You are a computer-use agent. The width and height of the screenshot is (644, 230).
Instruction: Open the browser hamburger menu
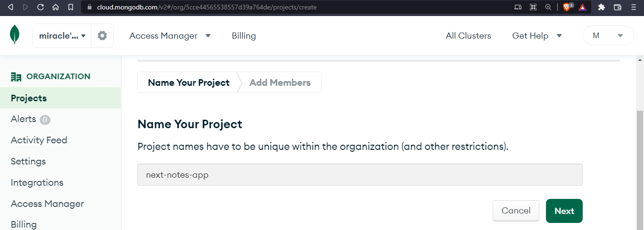coord(633,7)
